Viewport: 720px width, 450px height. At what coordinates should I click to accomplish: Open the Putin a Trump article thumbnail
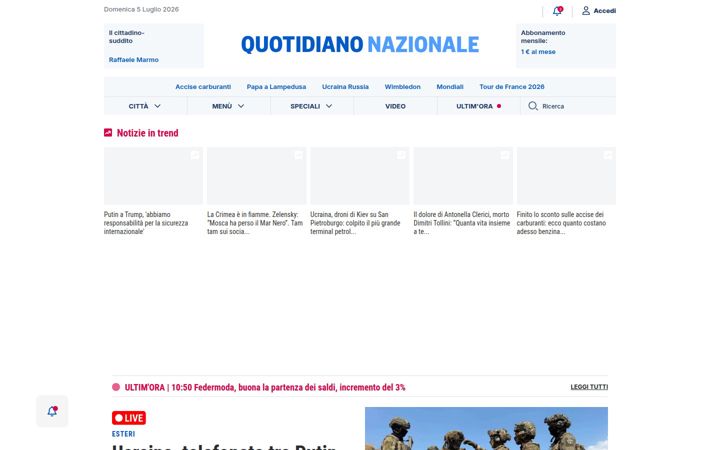pyautogui.click(x=153, y=176)
